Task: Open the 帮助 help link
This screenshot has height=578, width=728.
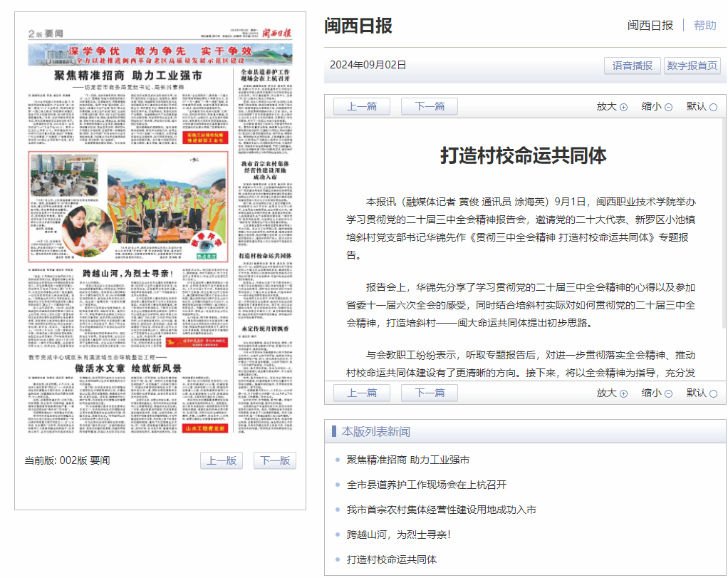Action: tap(704, 25)
